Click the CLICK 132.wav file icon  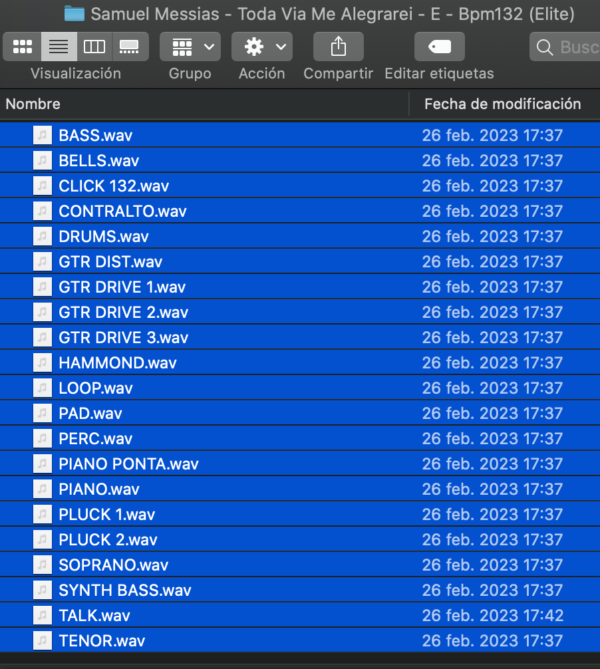click(42, 186)
